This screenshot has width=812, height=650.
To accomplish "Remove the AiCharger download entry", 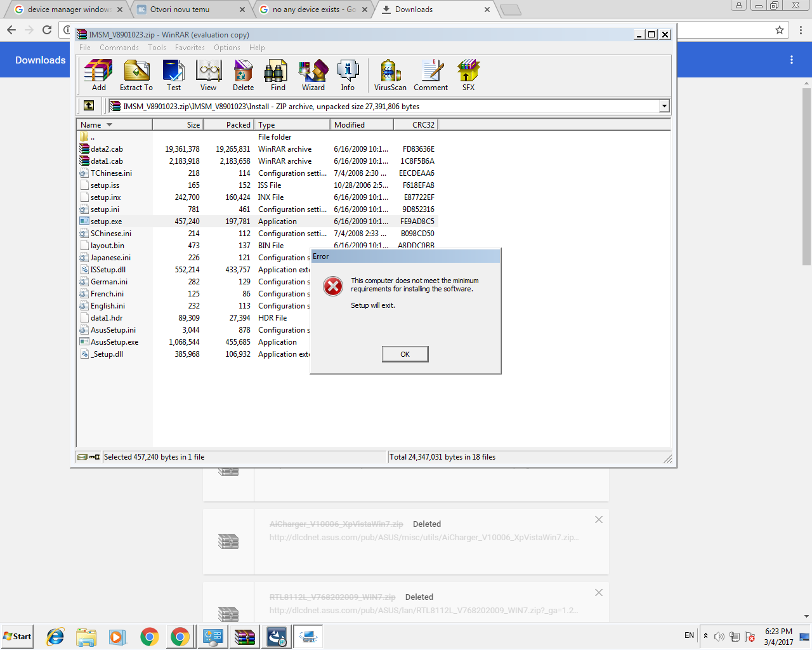I will [x=599, y=519].
